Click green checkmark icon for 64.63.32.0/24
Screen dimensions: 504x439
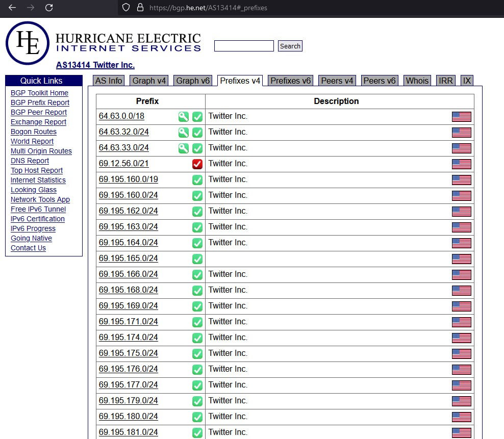(x=197, y=132)
